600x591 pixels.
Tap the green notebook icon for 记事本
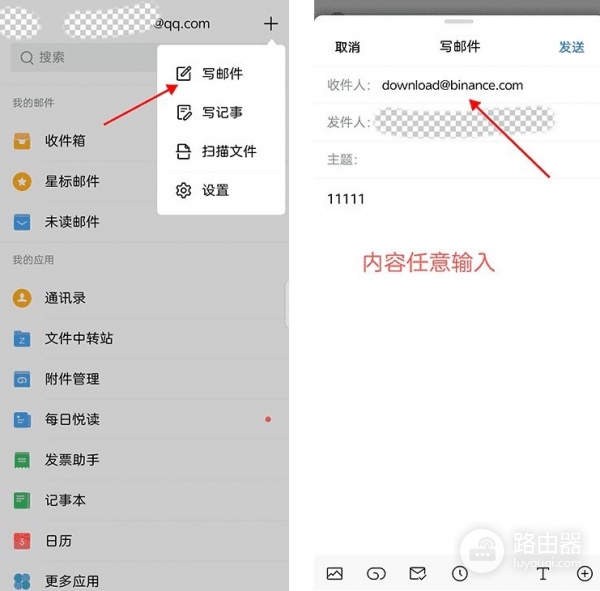pyautogui.click(x=22, y=501)
